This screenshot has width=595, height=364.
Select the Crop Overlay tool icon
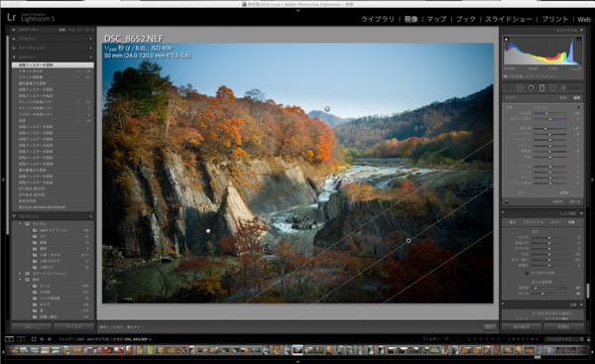click(508, 87)
